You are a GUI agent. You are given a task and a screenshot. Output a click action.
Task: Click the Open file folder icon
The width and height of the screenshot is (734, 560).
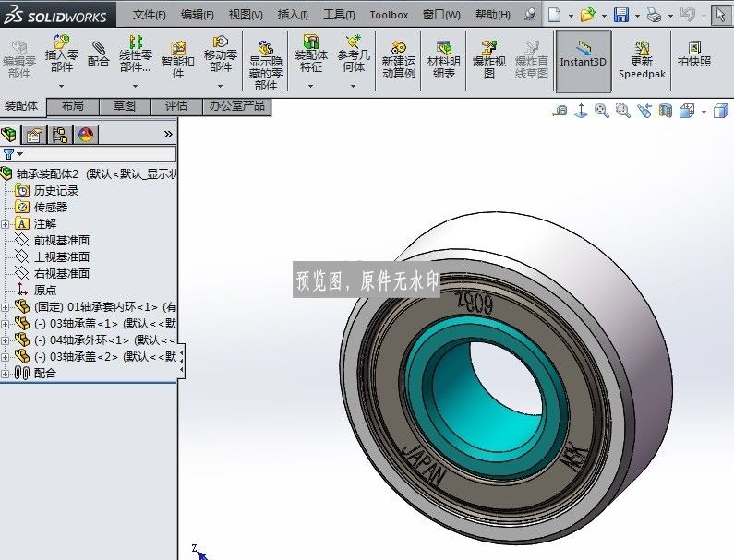click(x=587, y=15)
